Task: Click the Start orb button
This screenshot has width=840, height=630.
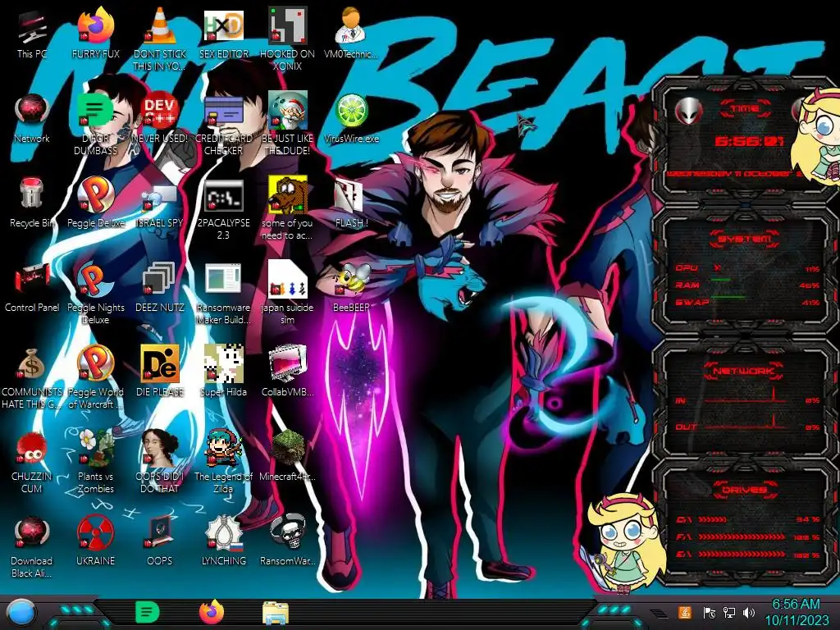Action: [21, 612]
